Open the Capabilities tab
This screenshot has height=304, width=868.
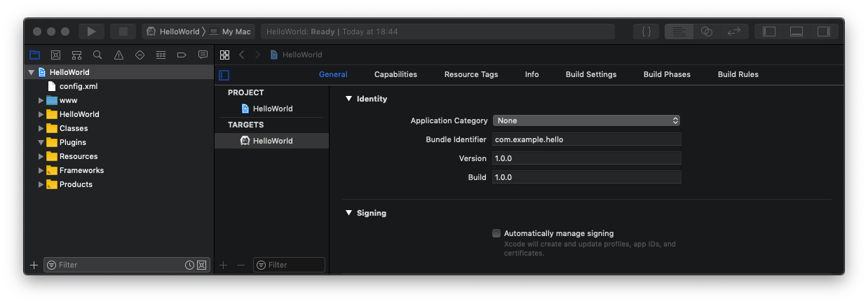tap(395, 74)
